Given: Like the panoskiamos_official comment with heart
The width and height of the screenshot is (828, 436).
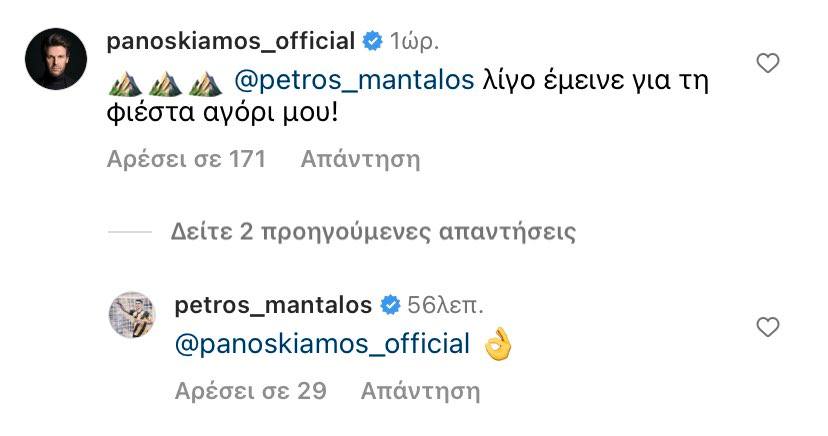Looking at the screenshot, I should coord(767,64).
